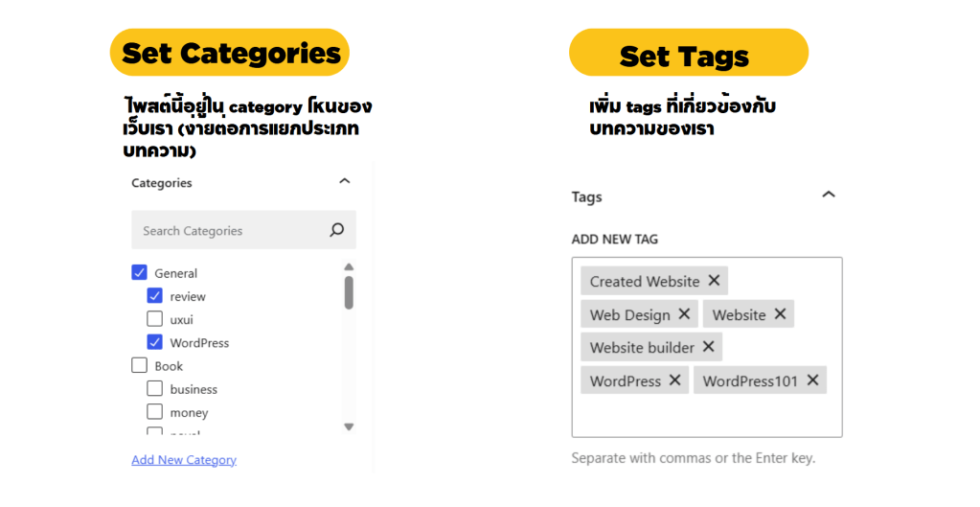Remove the Created Website tag
This screenshot has width=980, height=507.
pos(714,281)
